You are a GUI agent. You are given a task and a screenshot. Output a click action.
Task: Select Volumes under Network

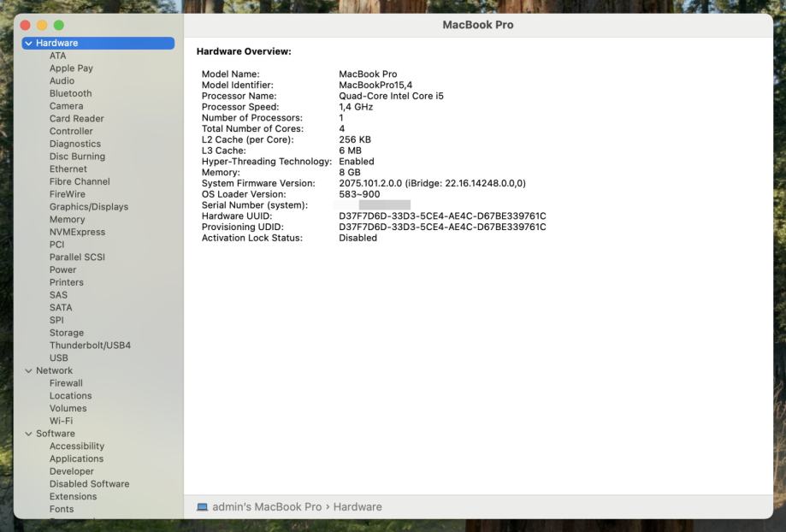click(x=68, y=408)
